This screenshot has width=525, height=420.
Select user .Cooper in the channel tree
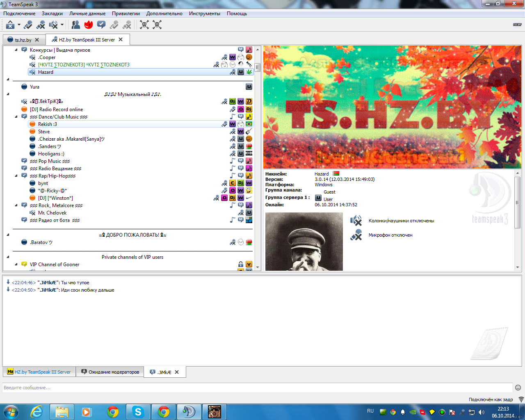pos(141,57)
